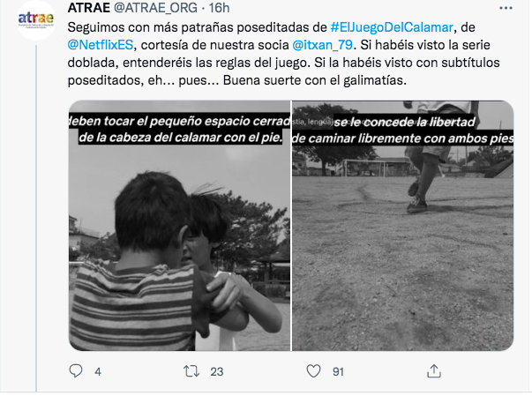532x396 pixels.
Task: Open the share upload icon
Action: (x=434, y=371)
